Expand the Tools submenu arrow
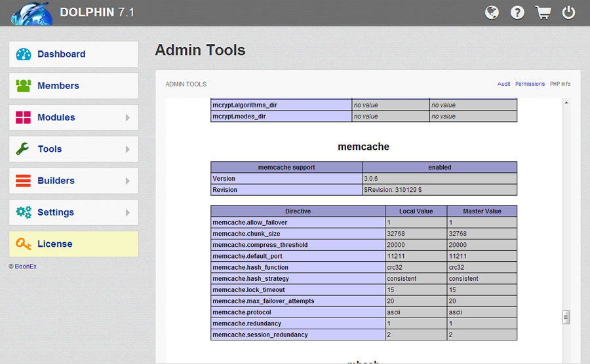Image resolution: width=590 pixels, height=364 pixels. tap(128, 149)
